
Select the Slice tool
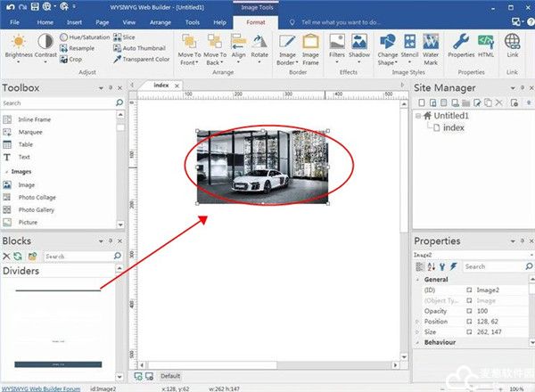[124, 37]
